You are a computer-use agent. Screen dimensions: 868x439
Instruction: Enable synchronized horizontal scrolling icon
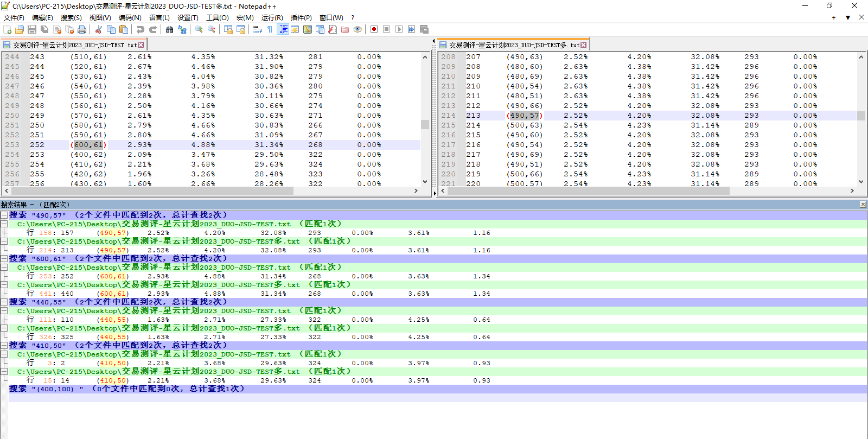coord(241,29)
